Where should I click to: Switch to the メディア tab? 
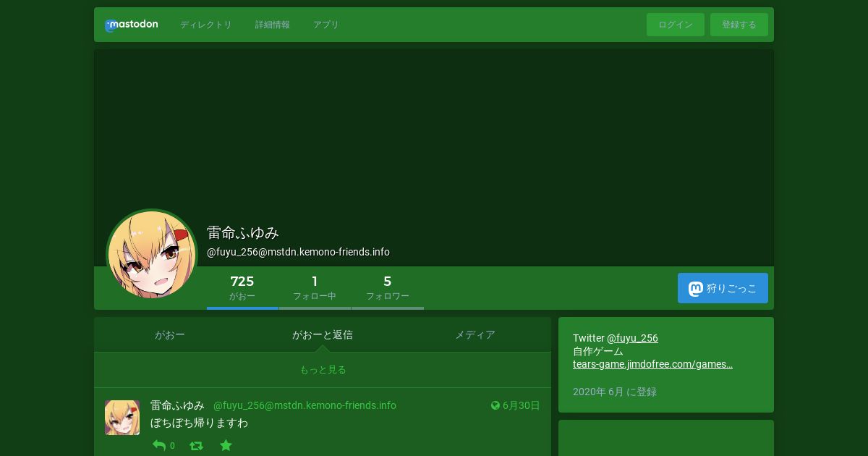pos(475,335)
